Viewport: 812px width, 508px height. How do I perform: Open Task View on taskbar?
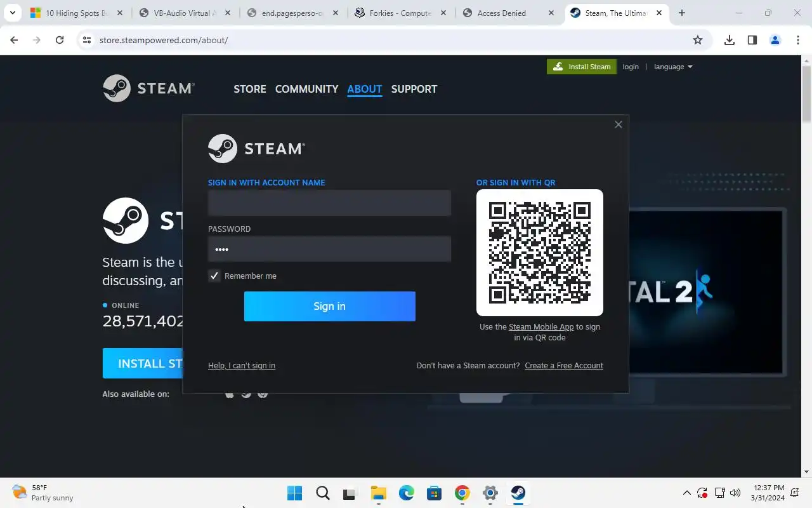pyautogui.click(x=350, y=493)
